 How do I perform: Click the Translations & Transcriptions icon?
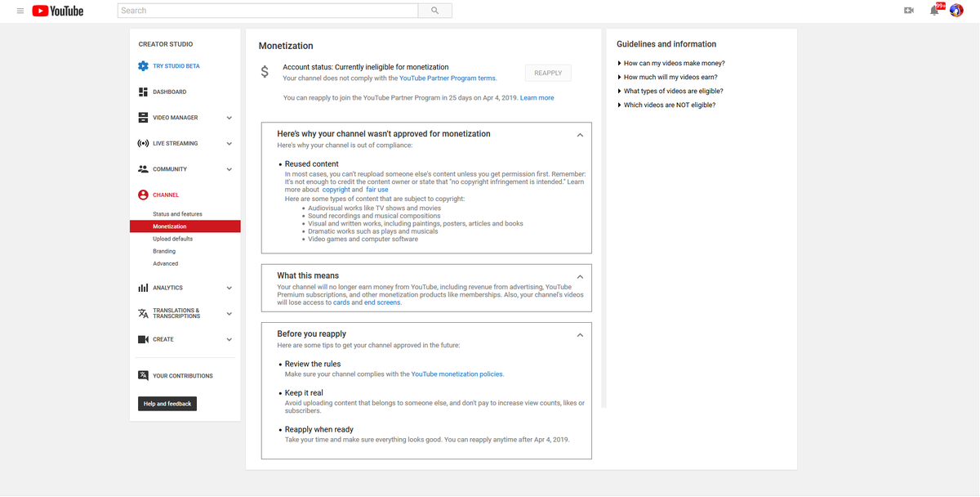tap(143, 313)
